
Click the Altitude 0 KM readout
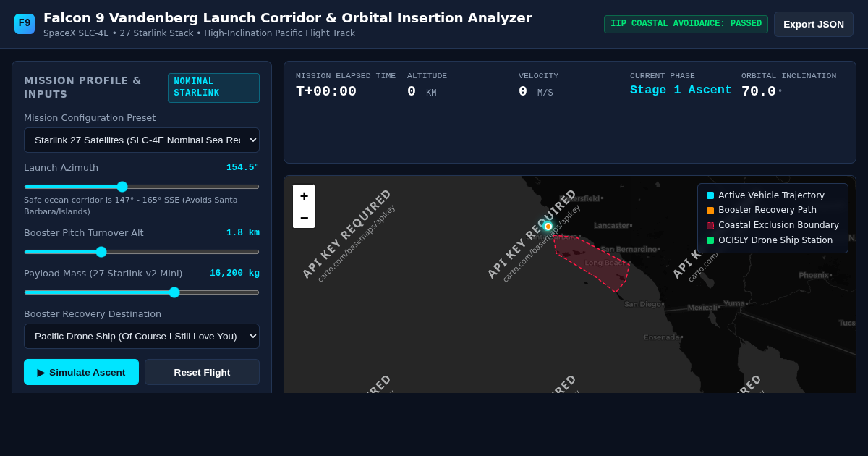pyautogui.click(x=422, y=92)
